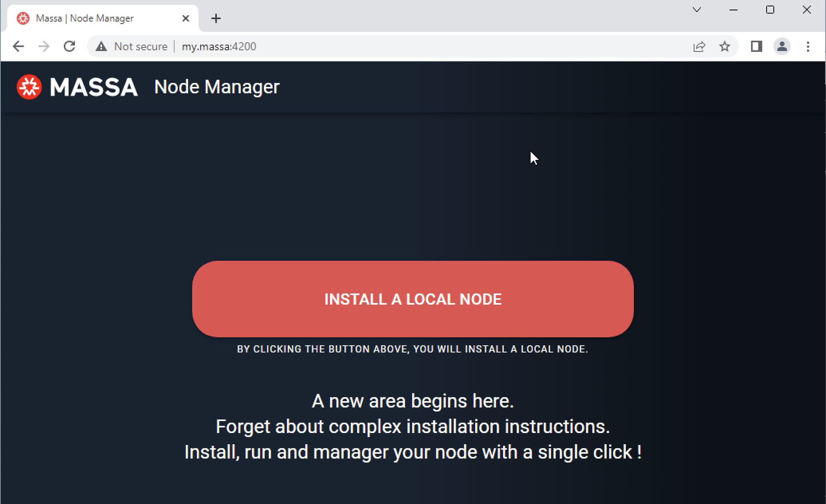The image size is (826, 504).
Task: Click the Massa logo icon in the header
Action: (x=28, y=87)
